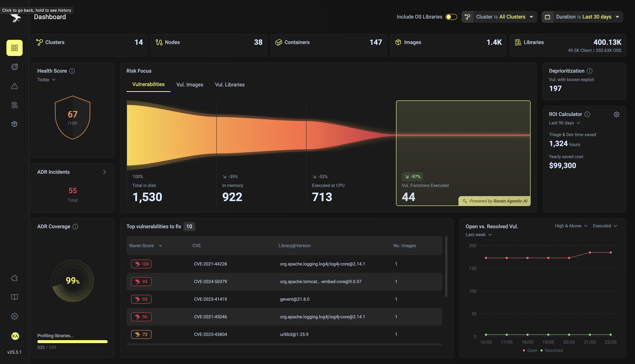Open the settings gear in sidebar
Screen dimensions: 635x364
15,316
